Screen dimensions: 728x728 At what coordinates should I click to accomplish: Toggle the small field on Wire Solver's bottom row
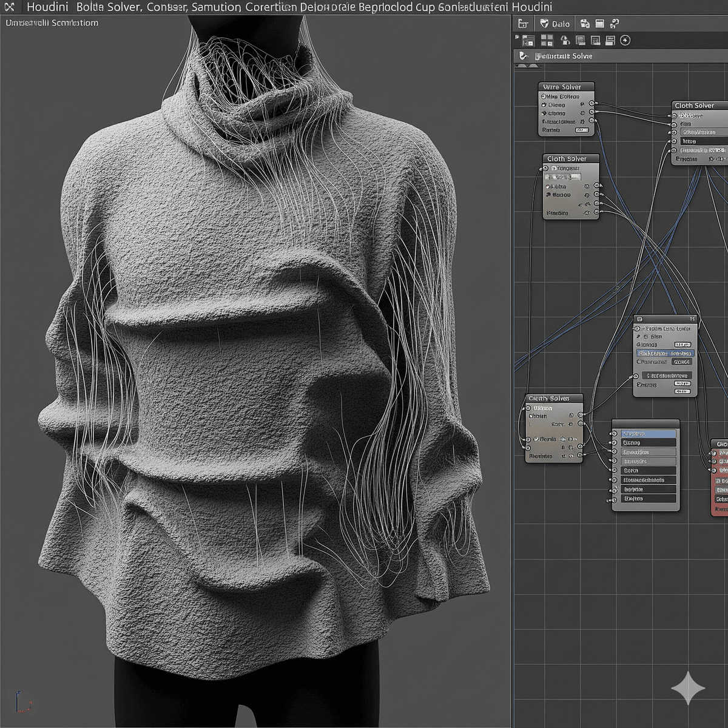[x=581, y=130]
